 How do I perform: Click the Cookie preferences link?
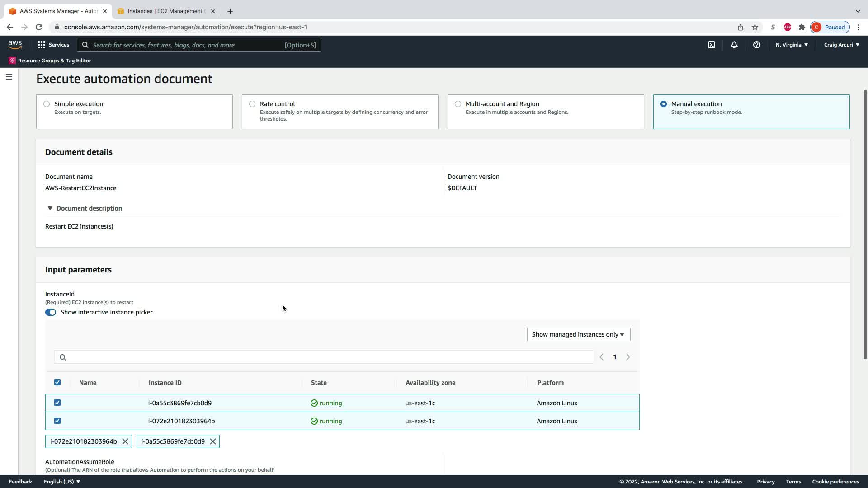[835, 482]
